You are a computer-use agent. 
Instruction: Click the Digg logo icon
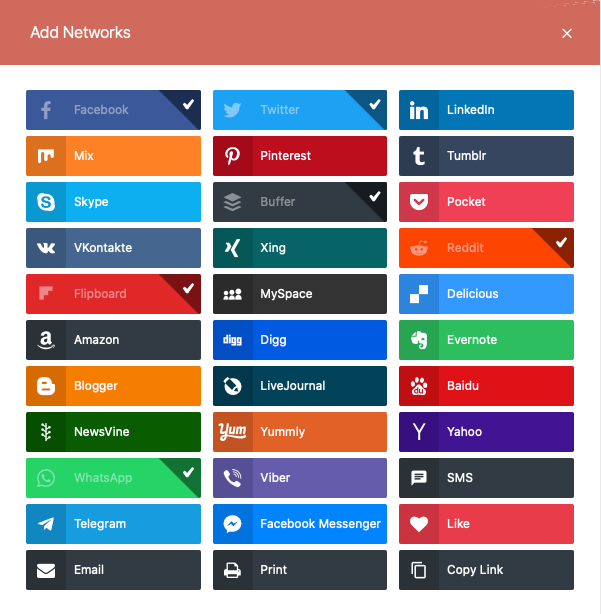point(233,340)
